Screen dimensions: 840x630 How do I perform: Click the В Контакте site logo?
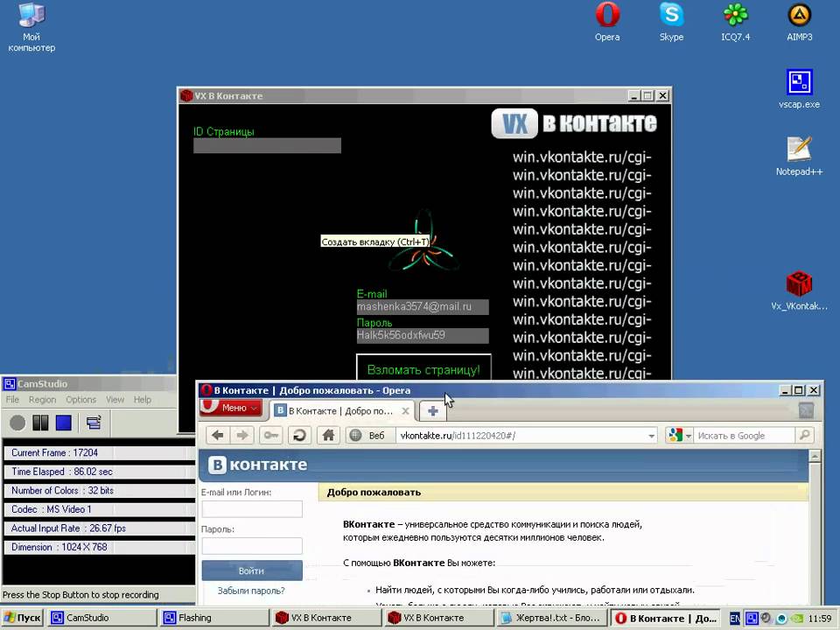click(x=257, y=465)
